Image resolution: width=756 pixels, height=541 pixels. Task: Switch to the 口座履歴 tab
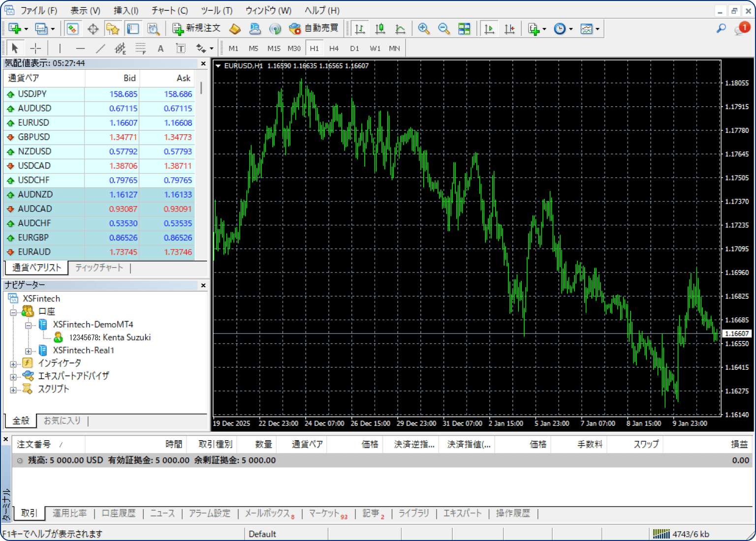(x=118, y=513)
